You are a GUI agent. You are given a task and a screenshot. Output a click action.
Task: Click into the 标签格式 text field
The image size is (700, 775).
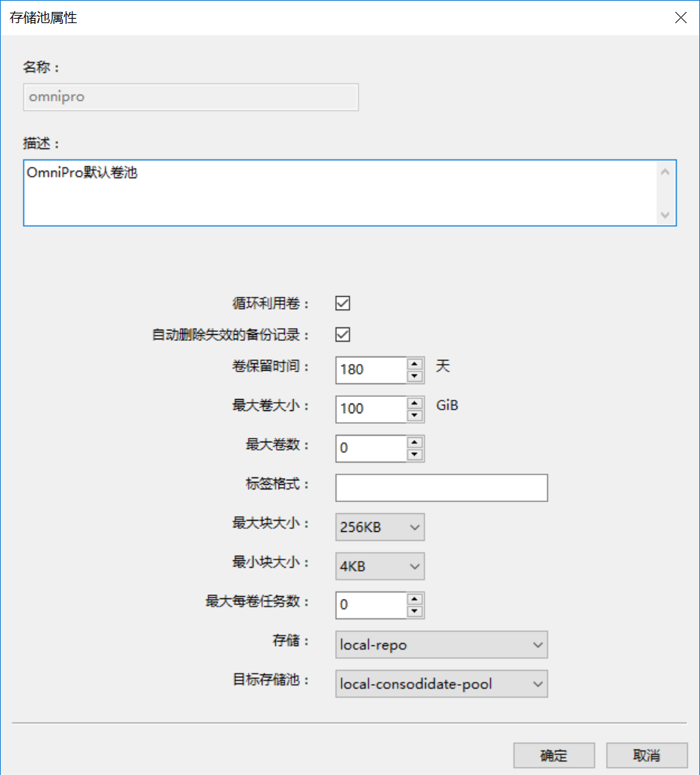point(441,488)
